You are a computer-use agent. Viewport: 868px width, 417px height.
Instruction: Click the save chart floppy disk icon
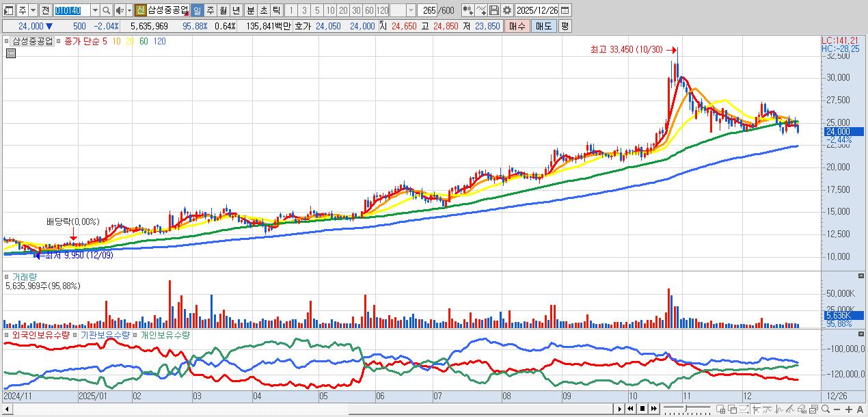tap(494, 10)
